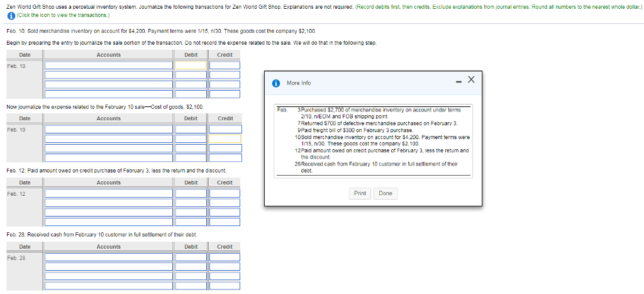The image size is (644, 294).
Task: Select second Debit field of Feb. 10 sale entry
Action: pos(191,75)
